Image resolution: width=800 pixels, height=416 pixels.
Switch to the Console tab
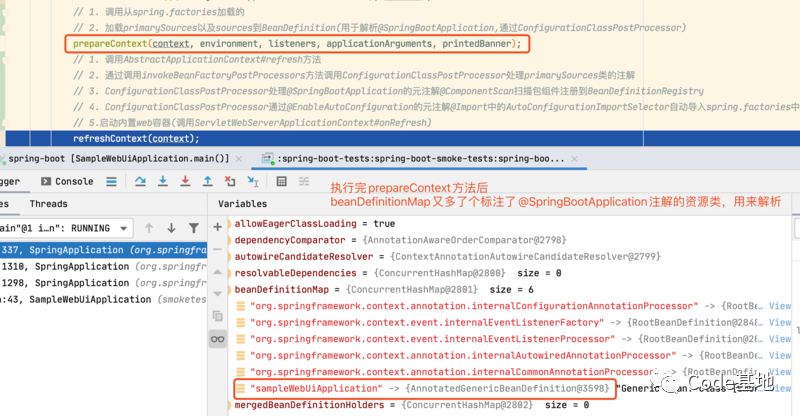click(67, 181)
